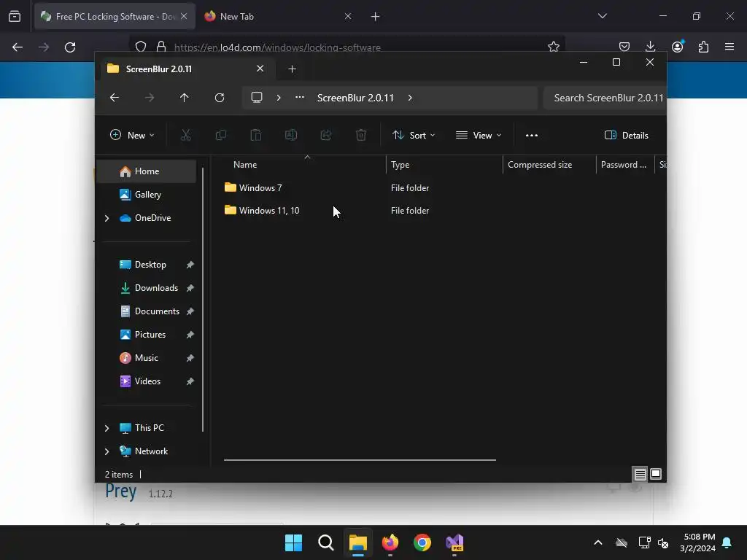Open the See more ellipsis menu in Explorer
The image size is (747, 560).
click(532, 135)
